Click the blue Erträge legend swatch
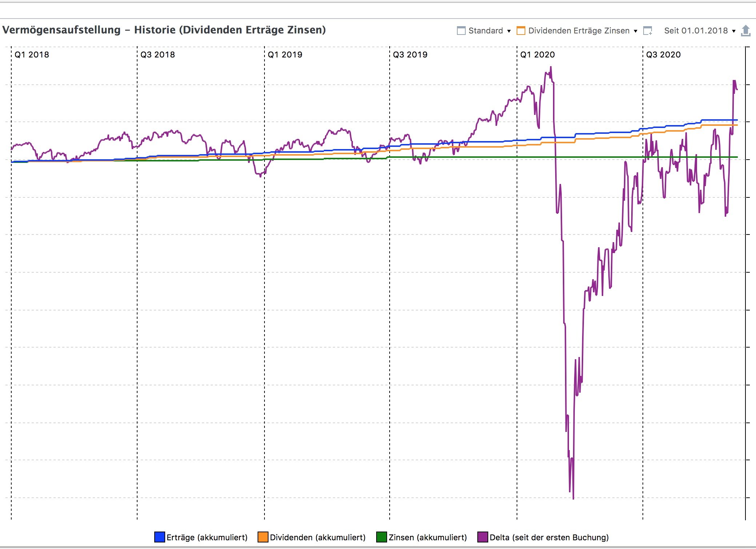The height and width of the screenshot is (549, 756). [x=159, y=537]
